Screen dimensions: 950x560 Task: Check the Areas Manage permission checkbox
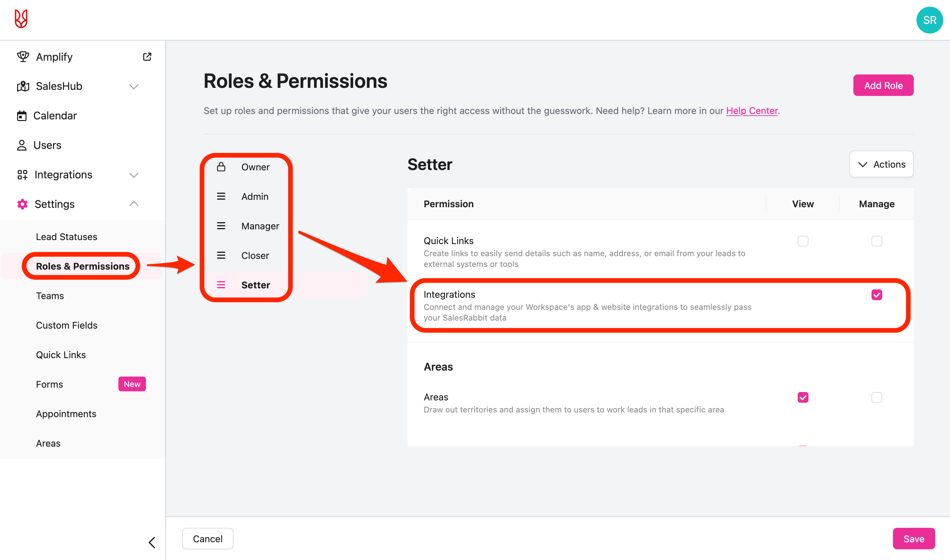click(877, 397)
